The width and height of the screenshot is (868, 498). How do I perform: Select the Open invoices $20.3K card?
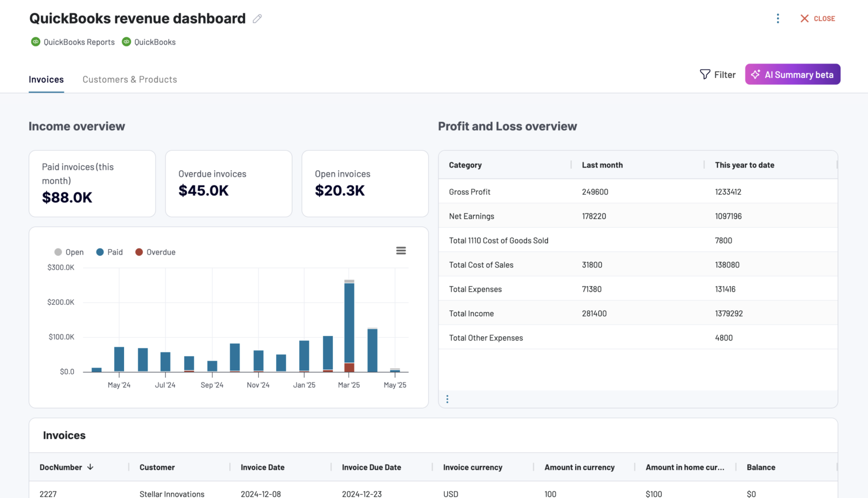(365, 184)
